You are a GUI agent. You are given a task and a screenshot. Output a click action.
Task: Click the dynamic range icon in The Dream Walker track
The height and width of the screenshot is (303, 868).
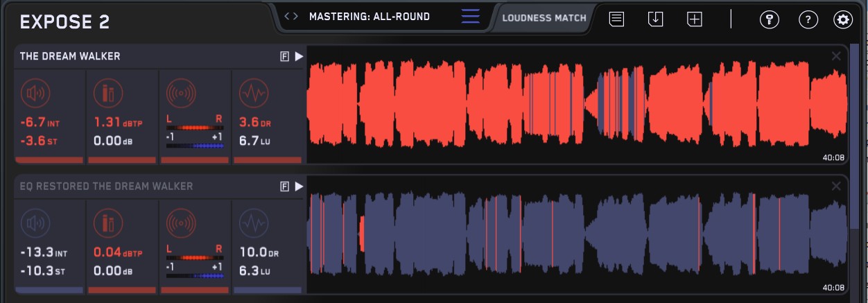[x=253, y=92]
